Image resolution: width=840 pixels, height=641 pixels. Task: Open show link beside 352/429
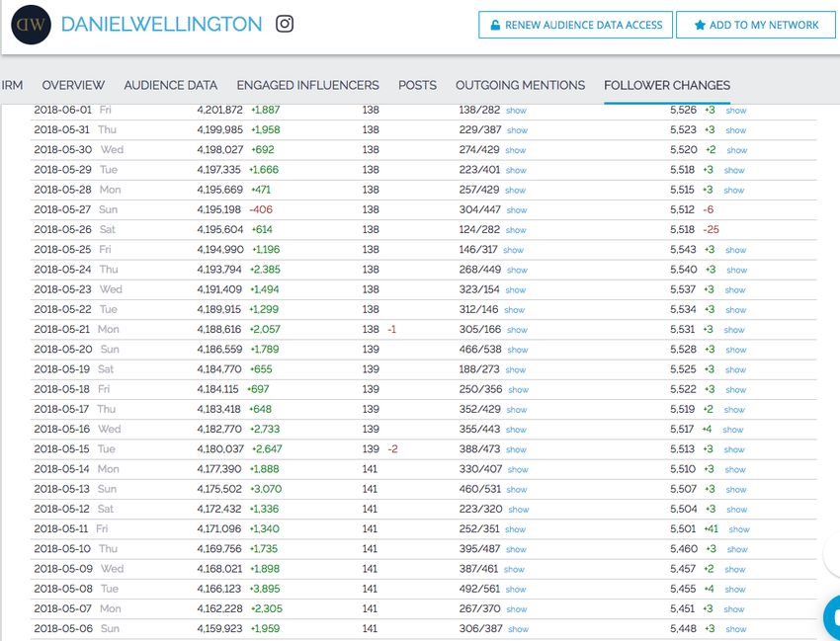(517, 410)
